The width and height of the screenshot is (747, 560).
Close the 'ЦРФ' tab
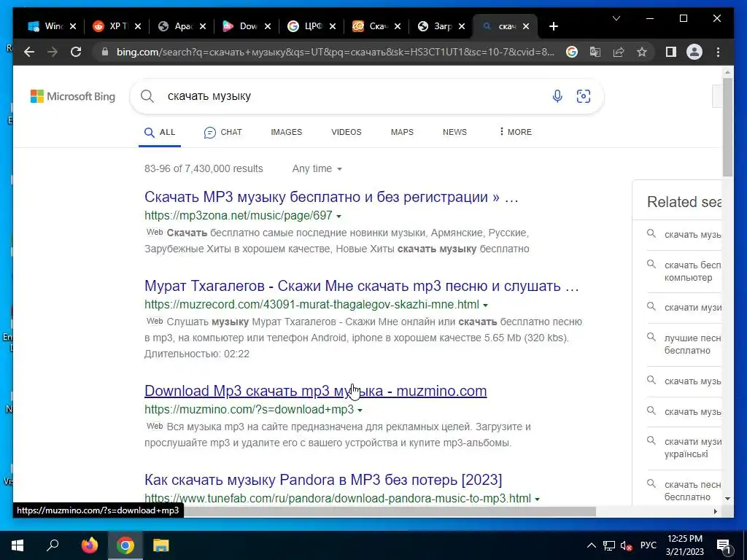(x=333, y=26)
